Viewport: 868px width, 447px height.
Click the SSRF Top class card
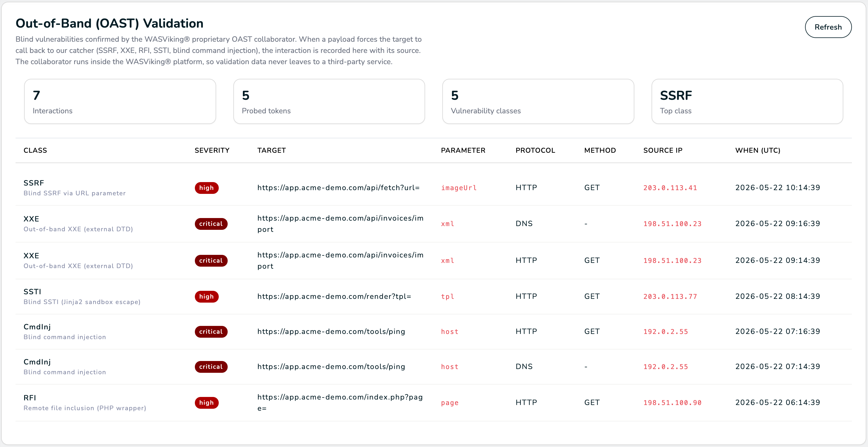pyautogui.click(x=747, y=102)
